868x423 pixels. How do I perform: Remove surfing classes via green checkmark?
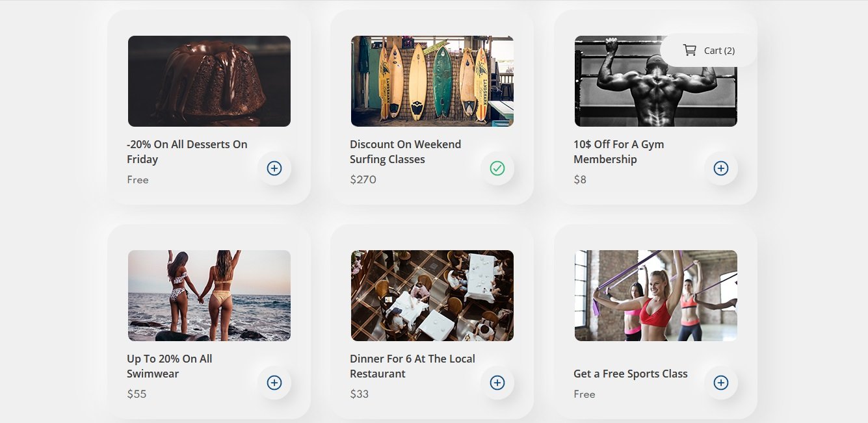pyautogui.click(x=497, y=168)
